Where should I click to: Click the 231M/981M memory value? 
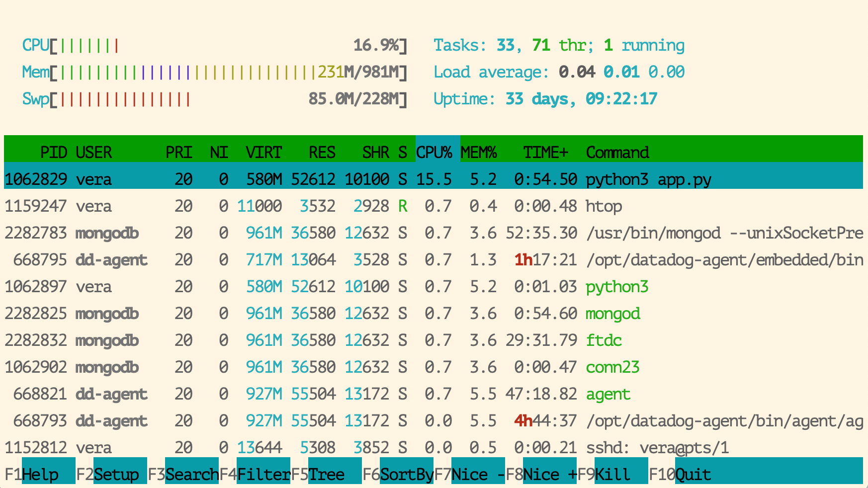[x=358, y=73]
